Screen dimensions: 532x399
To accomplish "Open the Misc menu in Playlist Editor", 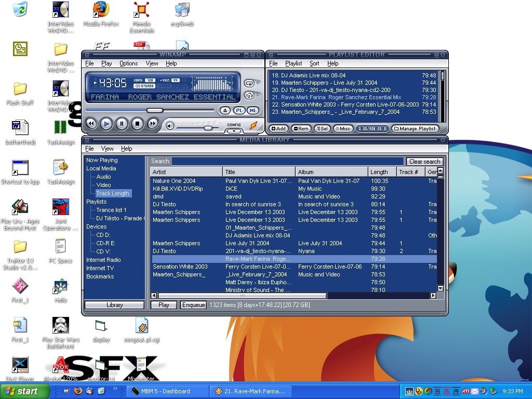I will point(343,129).
